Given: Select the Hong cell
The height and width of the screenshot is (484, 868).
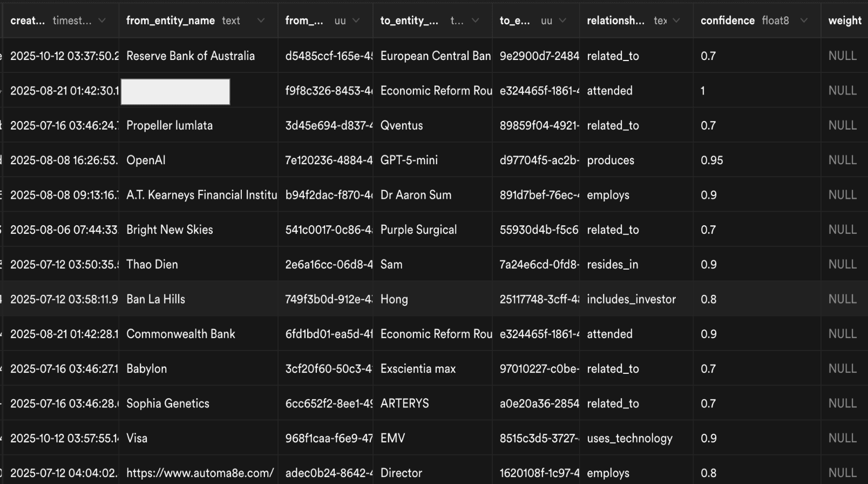Looking at the screenshot, I should click(x=433, y=299).
